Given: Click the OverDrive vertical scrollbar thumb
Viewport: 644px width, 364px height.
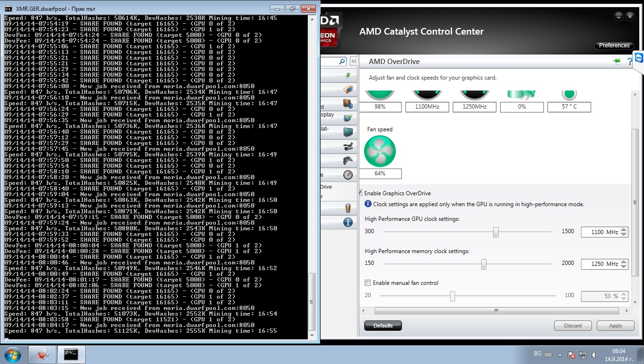Looking at the screenshot, I should (x=636, y=203).
